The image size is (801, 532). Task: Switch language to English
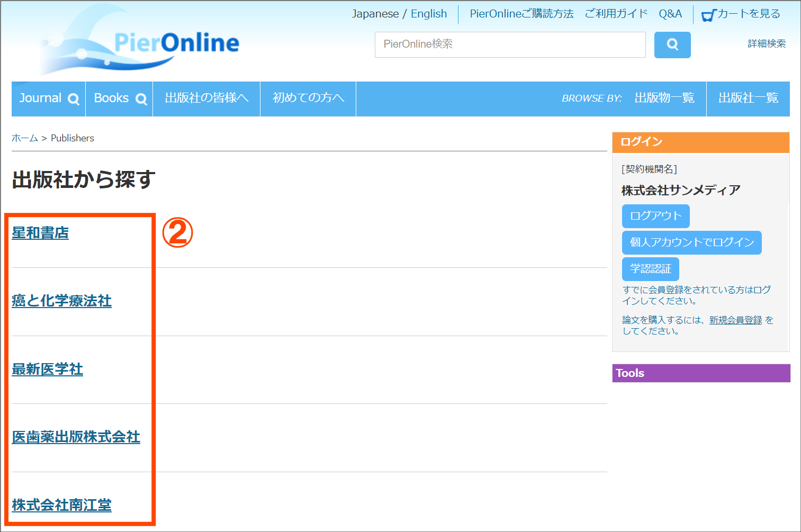click(429, 14)
